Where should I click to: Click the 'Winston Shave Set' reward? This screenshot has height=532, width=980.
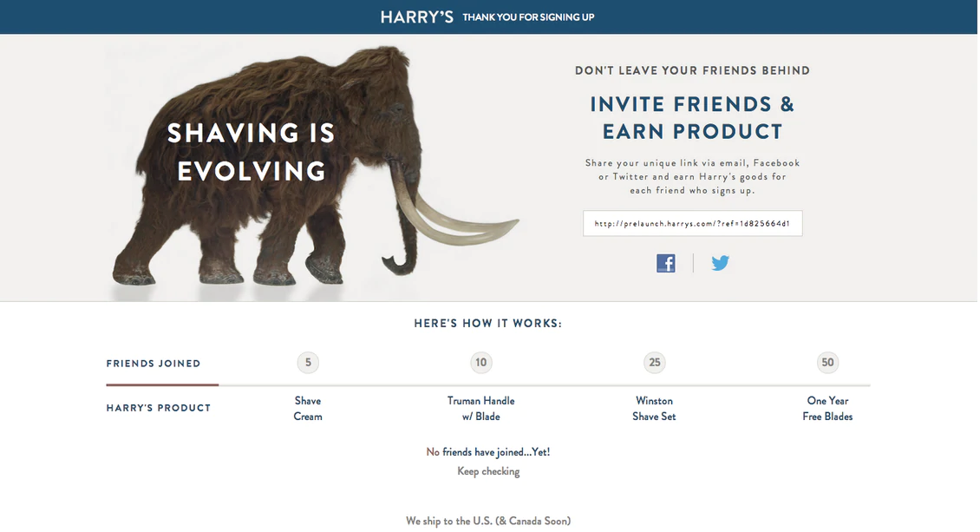tap(654, 408)
